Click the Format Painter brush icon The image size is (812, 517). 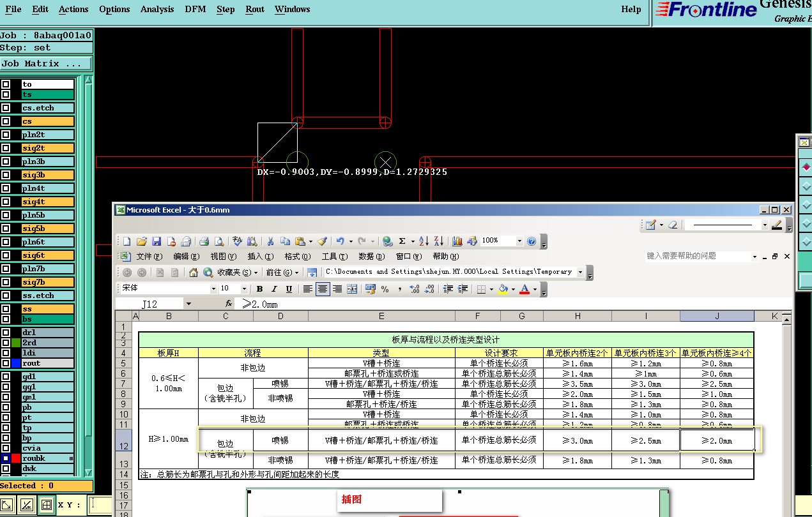pos(322,241)
